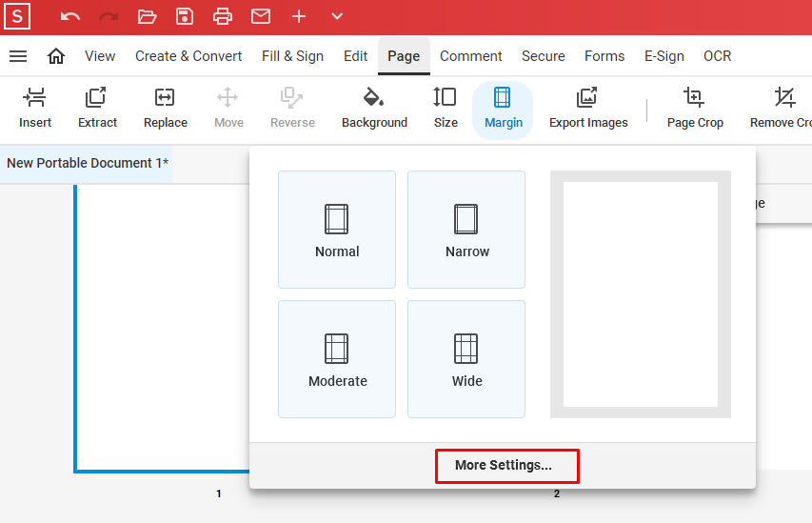Click the Export Images tool
This screenshot has width=812, height=523.
pyautogui.click(x=588, y=108)
